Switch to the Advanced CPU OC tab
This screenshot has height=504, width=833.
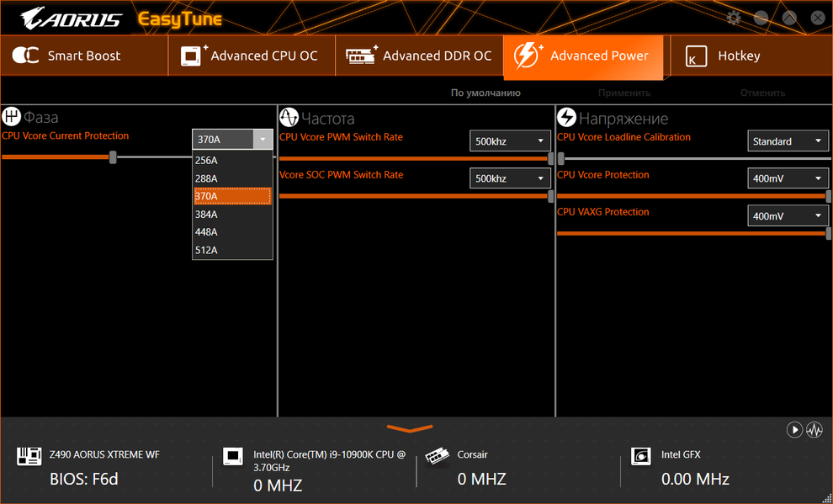(x=252, y=56)
